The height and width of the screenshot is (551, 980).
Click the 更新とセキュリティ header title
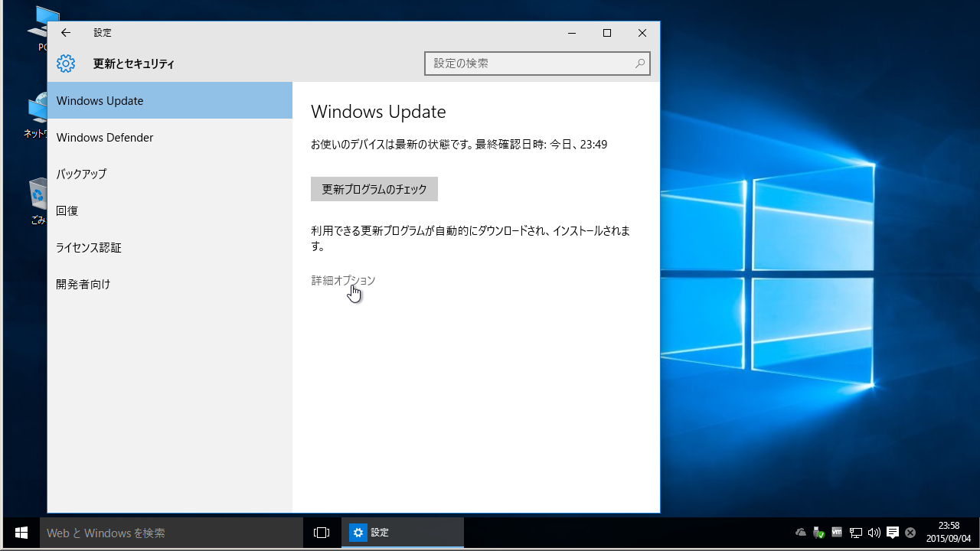pyautogui.click(x=134, y=64)
